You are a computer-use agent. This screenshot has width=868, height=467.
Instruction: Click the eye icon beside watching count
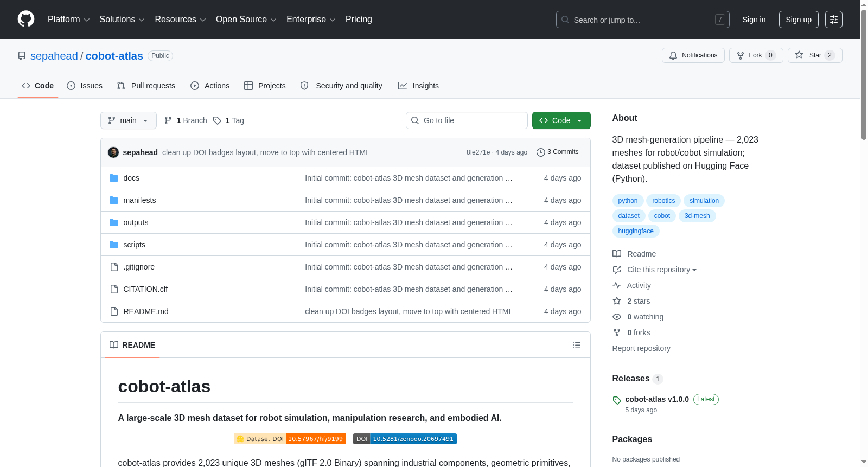click(x=617, y=317)
